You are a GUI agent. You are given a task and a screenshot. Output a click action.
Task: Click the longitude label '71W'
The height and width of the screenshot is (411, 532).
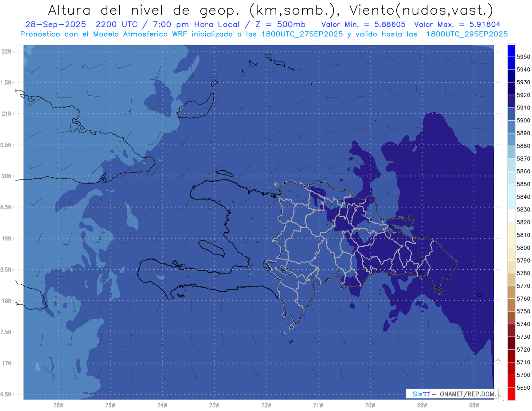[x=318, y=405]
